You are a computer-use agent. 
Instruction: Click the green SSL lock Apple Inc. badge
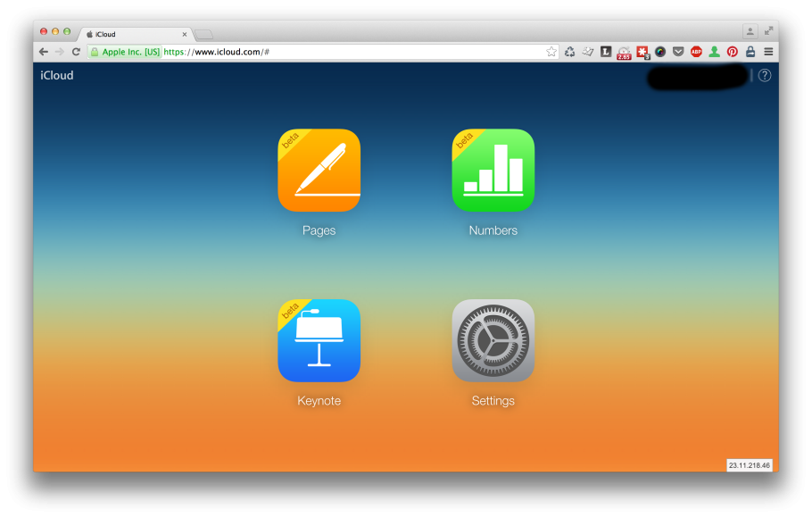tap(125, 52)
